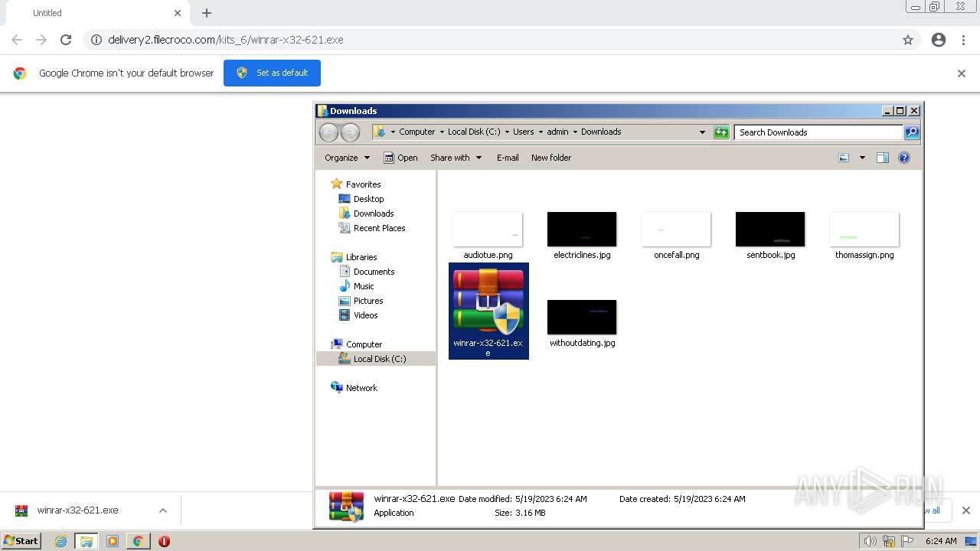Select thomassign.png file
The width and height of the screenshot is (980, 551).
pos(864,236)
